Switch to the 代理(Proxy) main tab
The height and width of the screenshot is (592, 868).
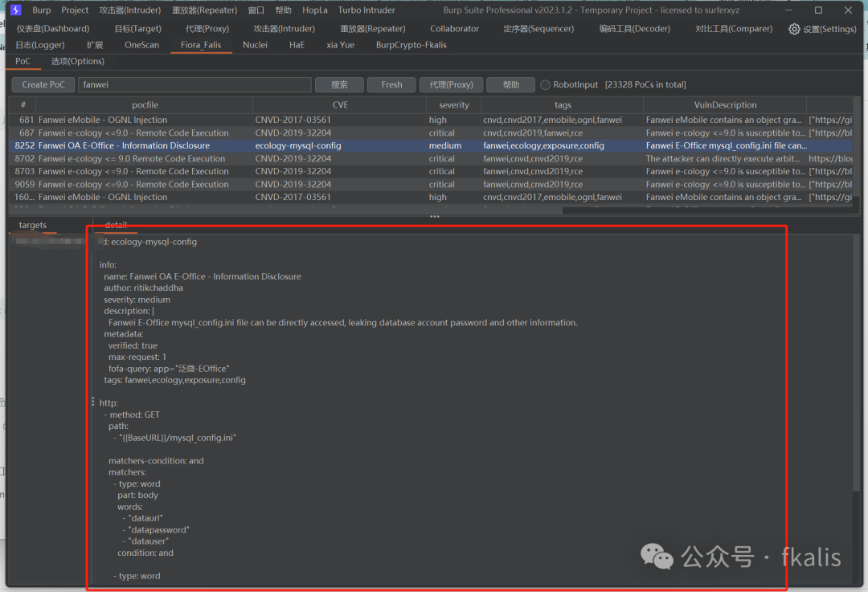click(x=207, y=28)
